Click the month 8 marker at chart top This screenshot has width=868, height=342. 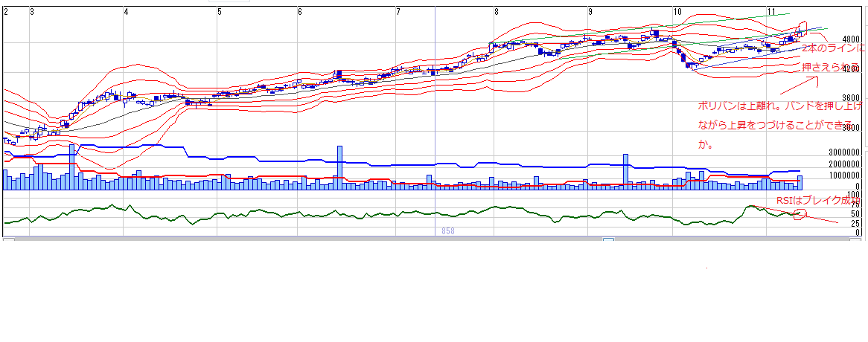point(496,12)
